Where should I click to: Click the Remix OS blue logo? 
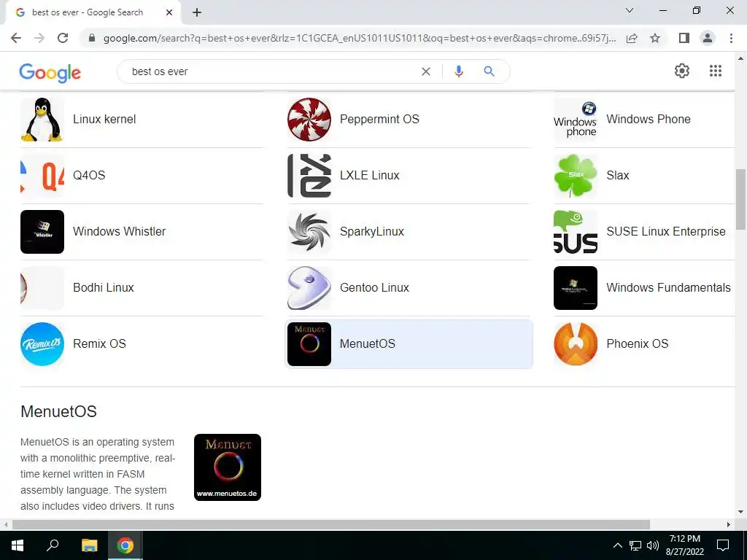click(x=42, y=344)
